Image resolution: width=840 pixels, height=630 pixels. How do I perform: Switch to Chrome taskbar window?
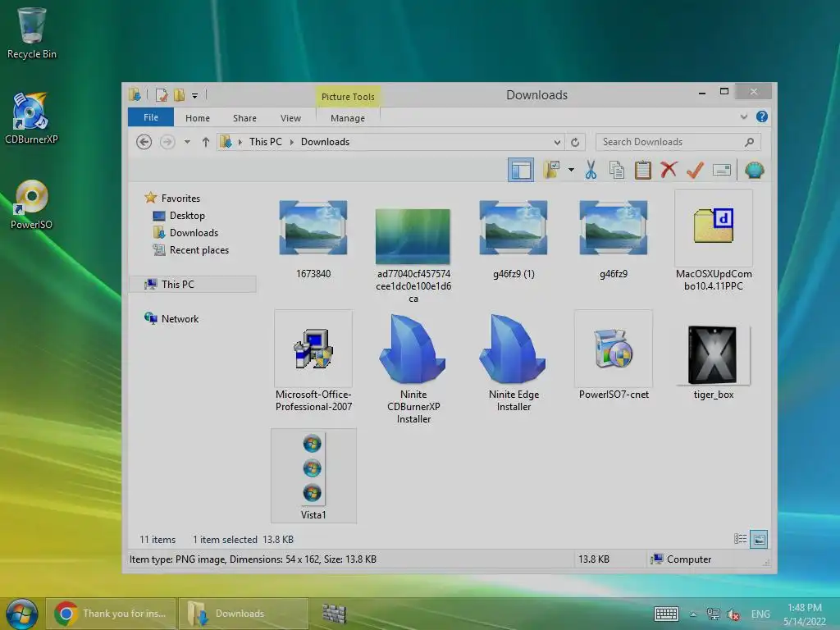(111, 614)
